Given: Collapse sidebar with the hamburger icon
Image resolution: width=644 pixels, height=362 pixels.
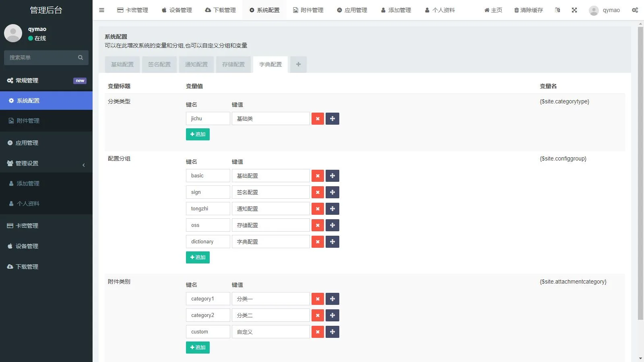Looking at the screenshot, I should point(101,10).
